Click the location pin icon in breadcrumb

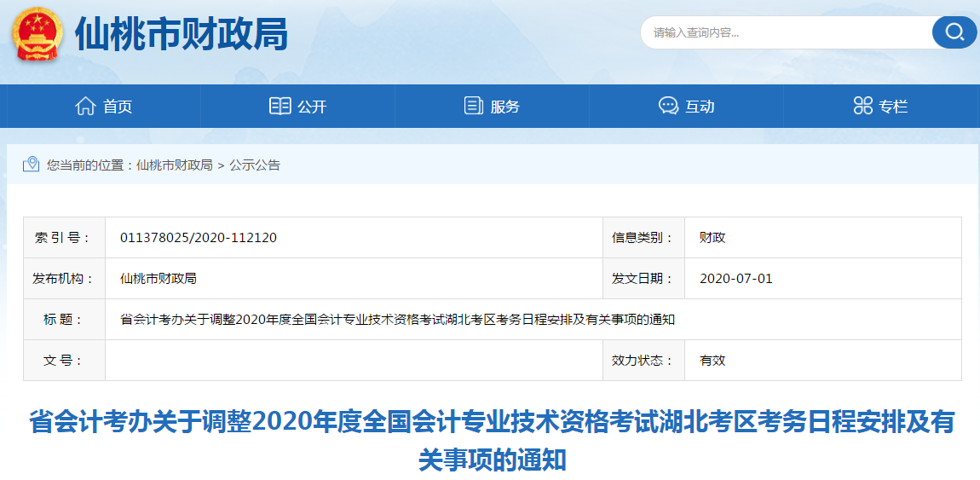32,165
